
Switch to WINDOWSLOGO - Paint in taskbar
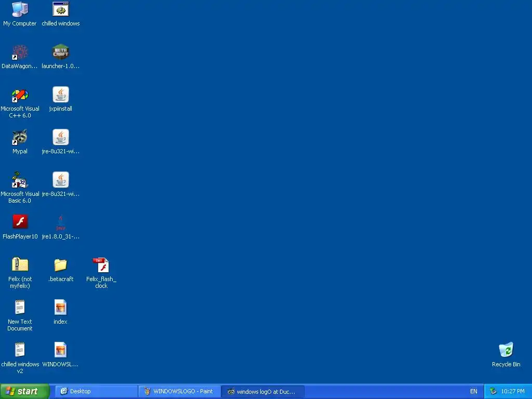click(180, 391)
